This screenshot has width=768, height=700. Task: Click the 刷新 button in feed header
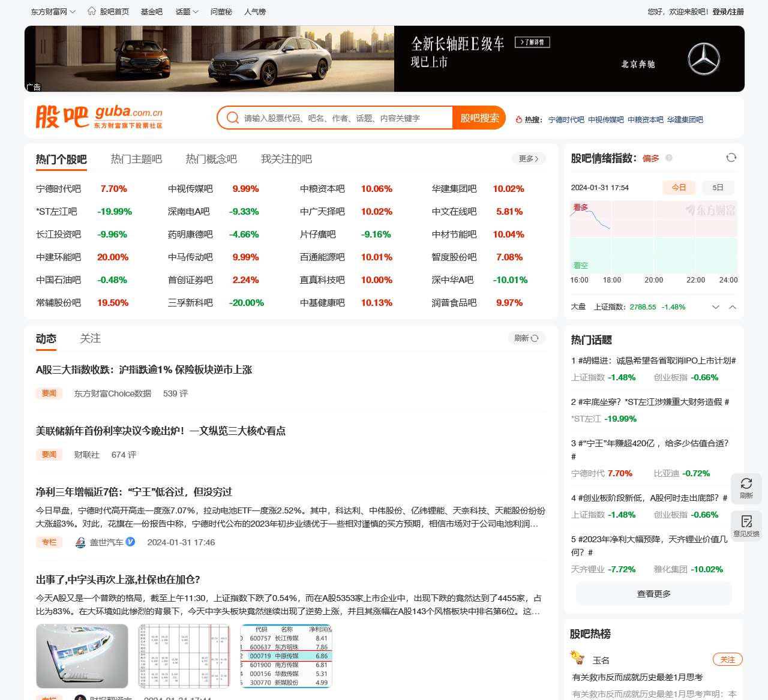click(x=526, y=338)
